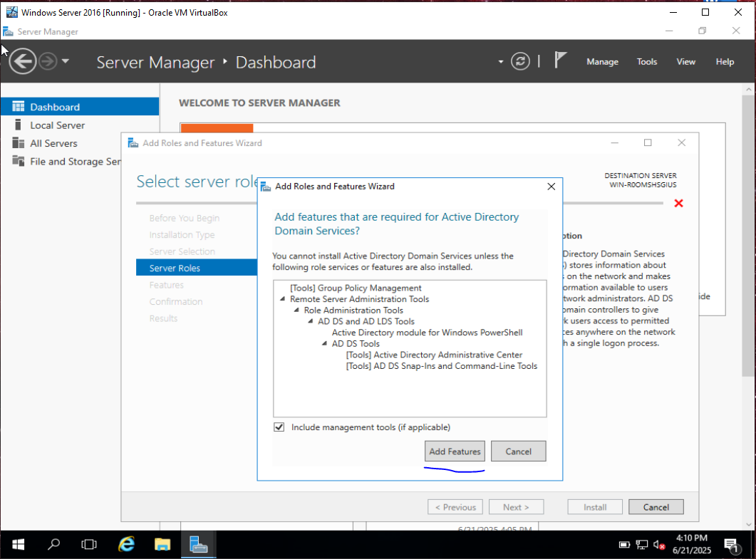Collapse Role Administration Tools node
756x559 pixels.
(x=296, y=310)
